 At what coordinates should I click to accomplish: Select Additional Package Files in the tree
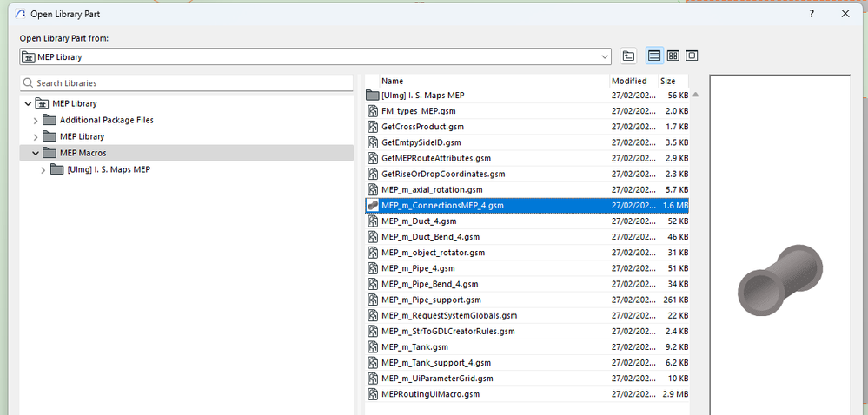(x=106, y=120)
